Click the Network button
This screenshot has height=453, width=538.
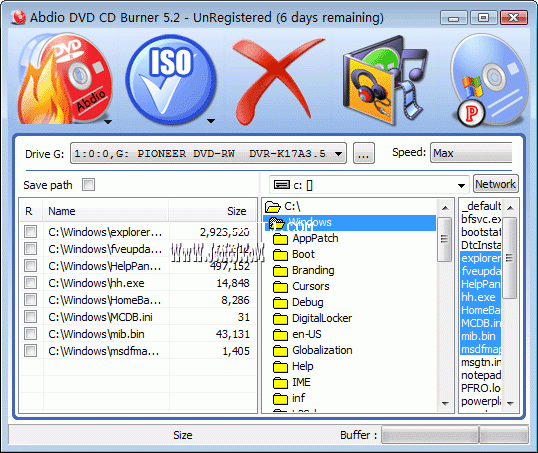pyautogui.click(x=495, y=184)
